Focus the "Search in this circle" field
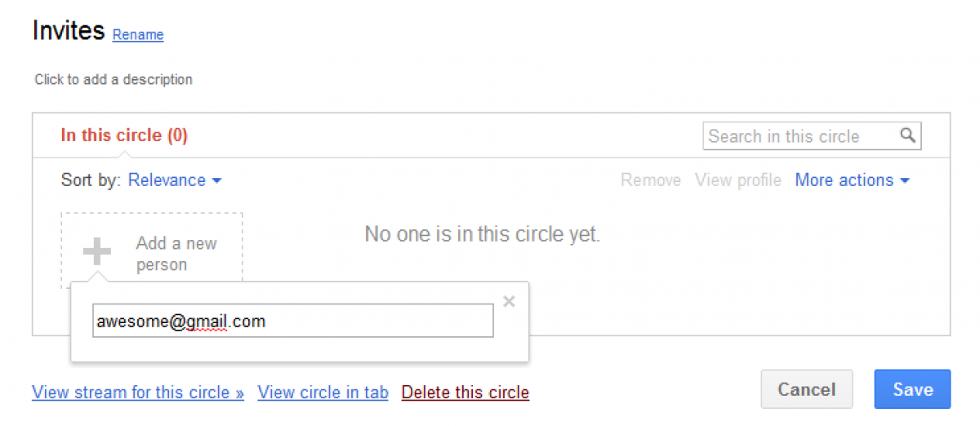 coord(800,136)
